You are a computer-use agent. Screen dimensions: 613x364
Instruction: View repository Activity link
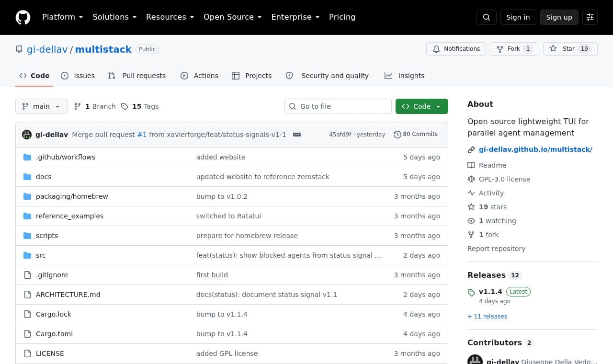(486, 193)
